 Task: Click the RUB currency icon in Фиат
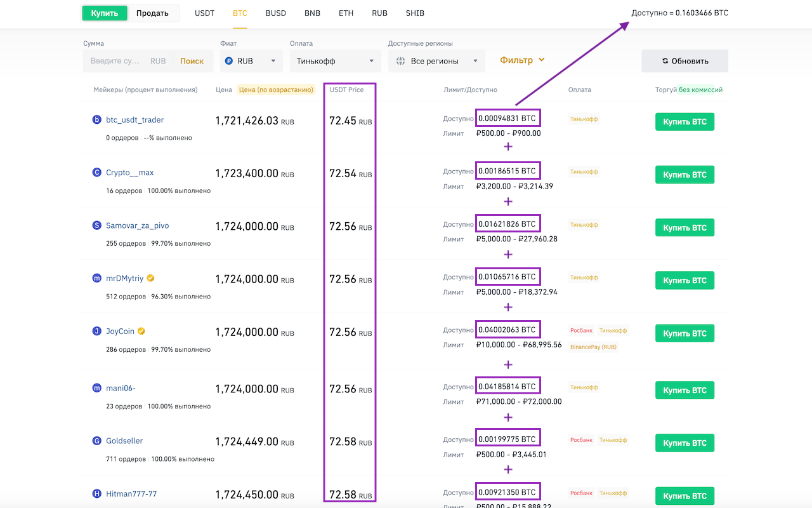230,61
